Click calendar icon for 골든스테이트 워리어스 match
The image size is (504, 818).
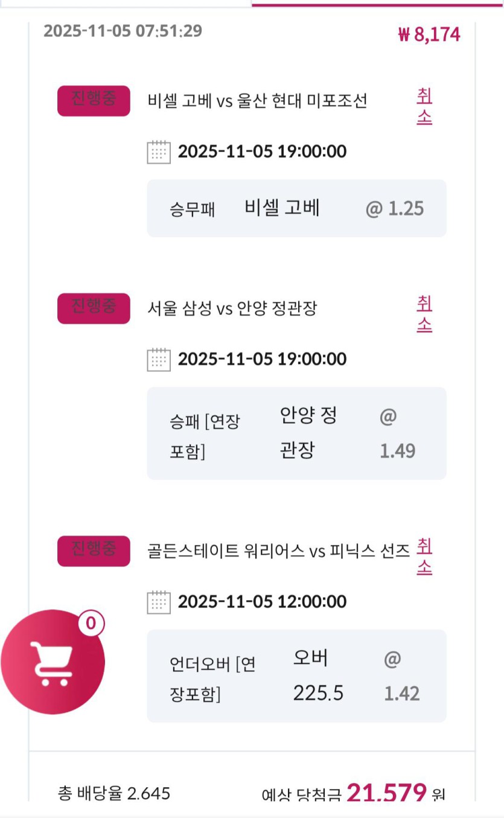click(x=159, y=602)
